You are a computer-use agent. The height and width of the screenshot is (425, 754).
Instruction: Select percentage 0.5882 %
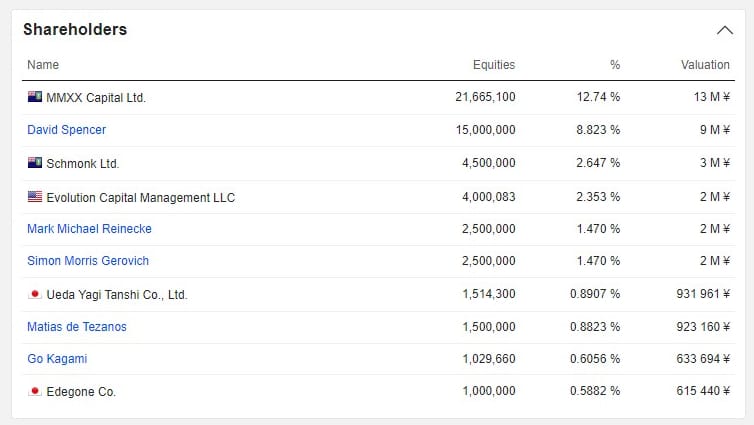595,391
